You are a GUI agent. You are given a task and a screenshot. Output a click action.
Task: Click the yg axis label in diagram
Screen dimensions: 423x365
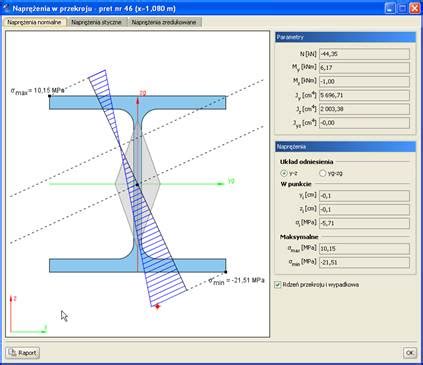[231, 181]
